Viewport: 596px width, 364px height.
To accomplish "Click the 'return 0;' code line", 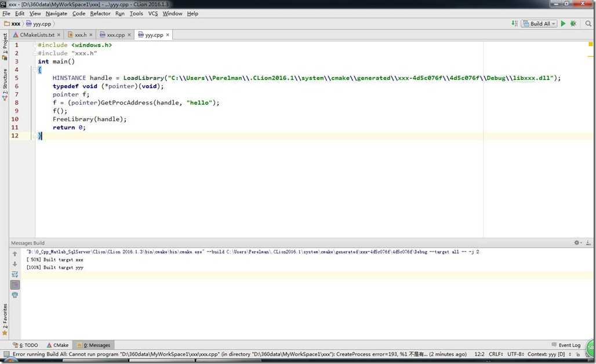I will tap(69, 128).
